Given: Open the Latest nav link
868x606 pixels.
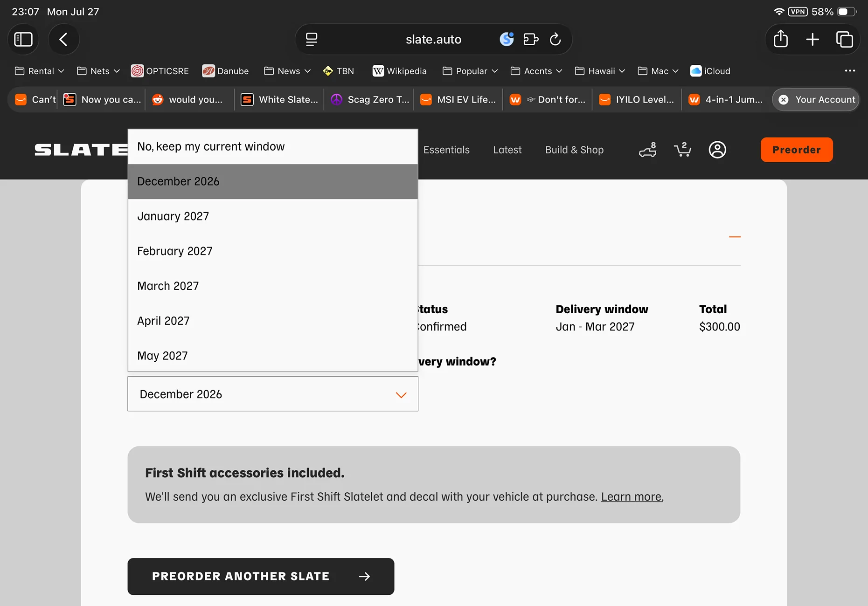Looking at the screenshot, I should coord(507,150).
